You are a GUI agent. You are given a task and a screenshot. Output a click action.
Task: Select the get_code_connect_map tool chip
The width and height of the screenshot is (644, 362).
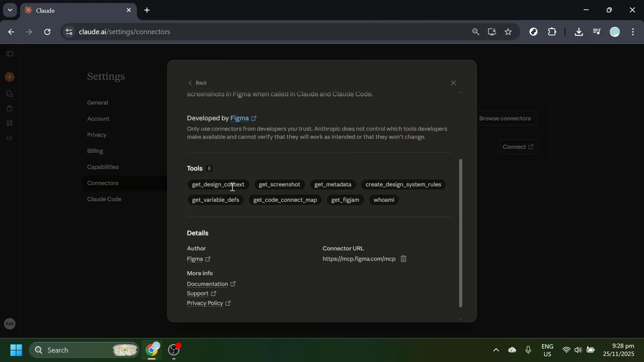point(285,200)
